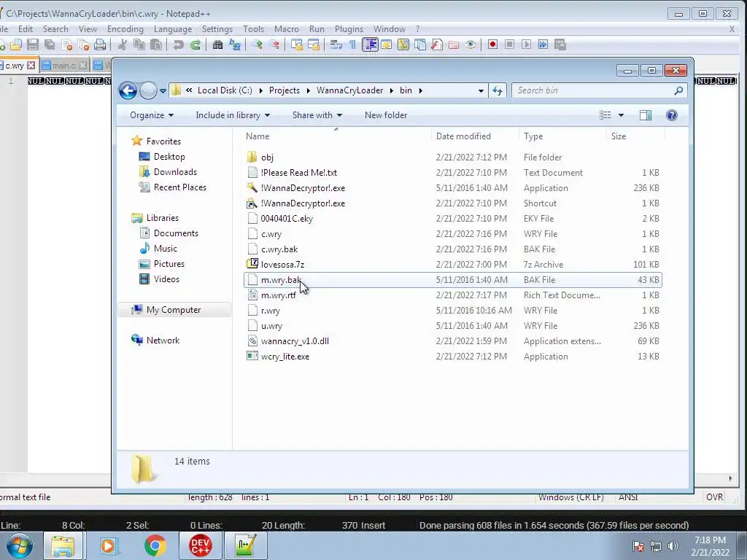Click Run Macro Multiple Times icon
Screen dimensions: 747x560
[x=543, y=44]
